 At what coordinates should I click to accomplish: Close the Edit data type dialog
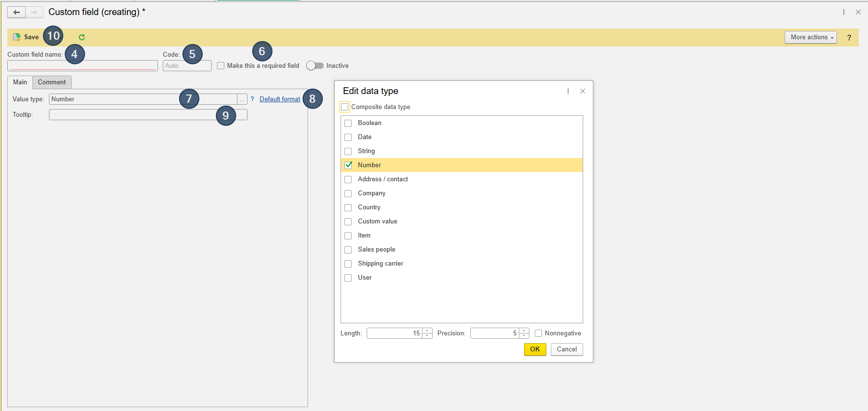[583, 91]
